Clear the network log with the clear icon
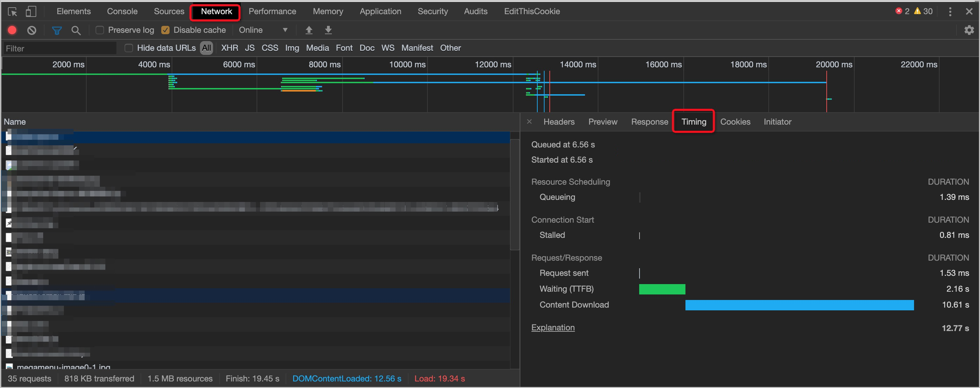Image resolution: width=980 pixels, height=388 pixels. pos(31,30)
